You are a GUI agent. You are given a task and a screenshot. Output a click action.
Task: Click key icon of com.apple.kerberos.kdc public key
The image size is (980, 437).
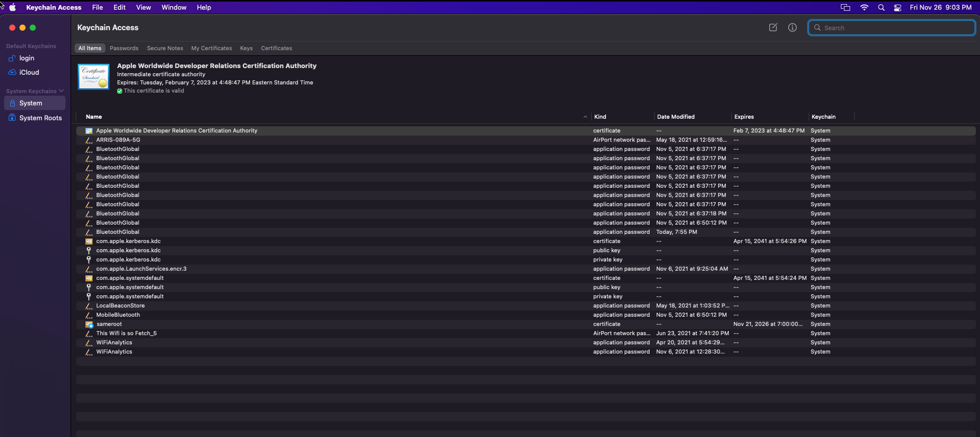[89, 251]
